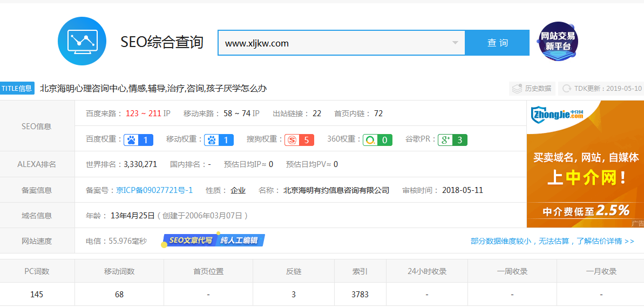Open the 网站交易新平台 round badge

click(x=558, y=42)
